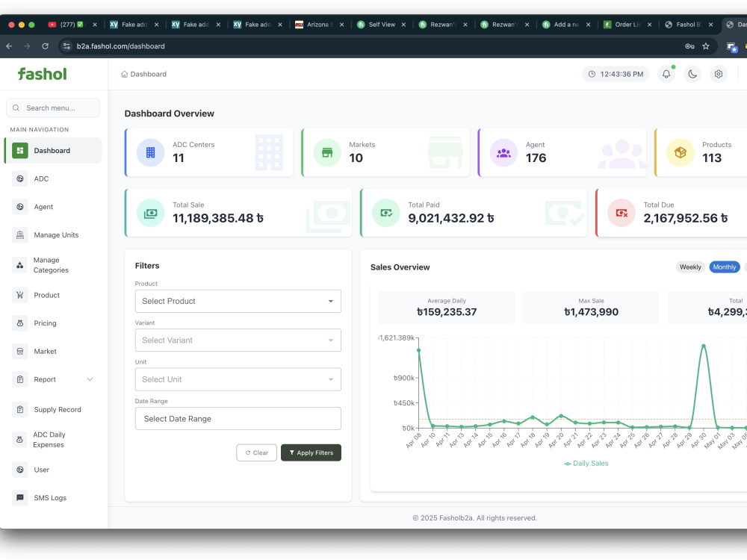Open the Select Variant dropdown

238,340
